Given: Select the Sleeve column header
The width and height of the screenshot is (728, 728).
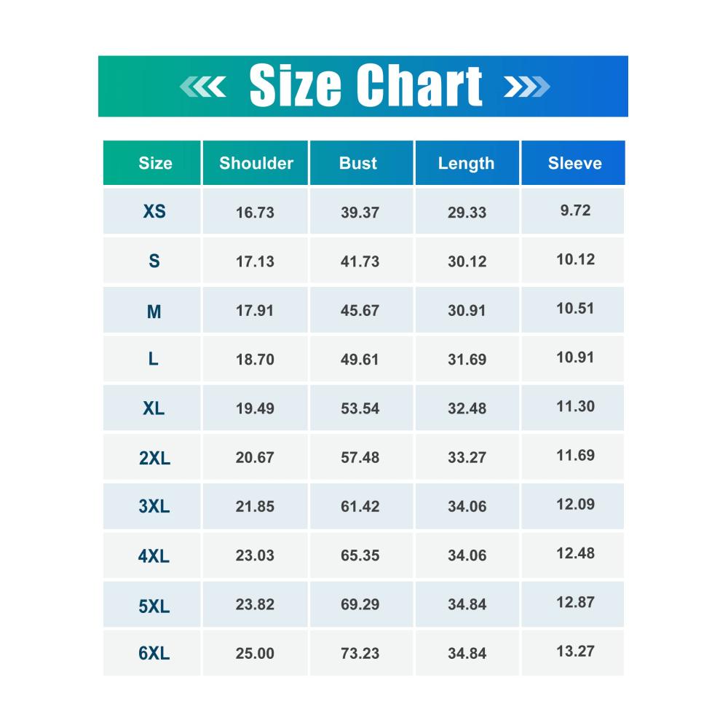Looking at the screenshot, I should pos(574,163).
